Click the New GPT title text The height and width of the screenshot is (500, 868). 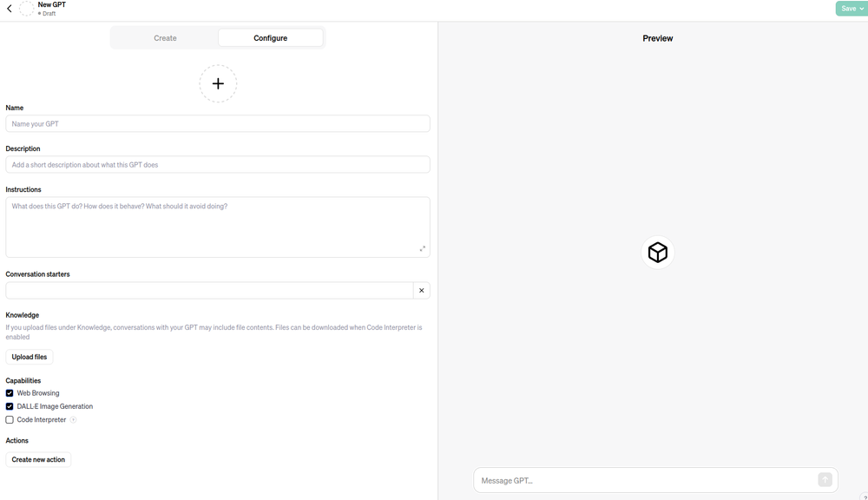pyautogui.click(x=51, y=4)
